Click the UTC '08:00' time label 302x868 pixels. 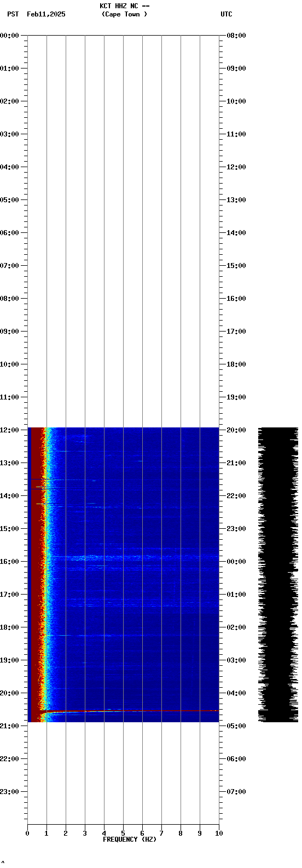236,36
